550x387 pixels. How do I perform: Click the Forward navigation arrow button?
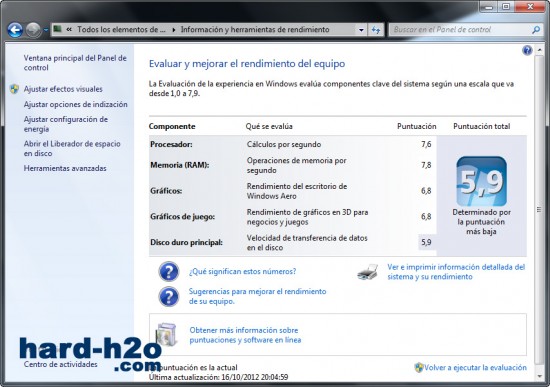click(33, 30)
